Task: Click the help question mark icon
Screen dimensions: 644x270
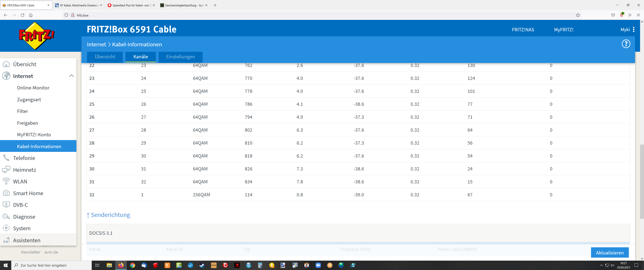Action: coord(626,44)
